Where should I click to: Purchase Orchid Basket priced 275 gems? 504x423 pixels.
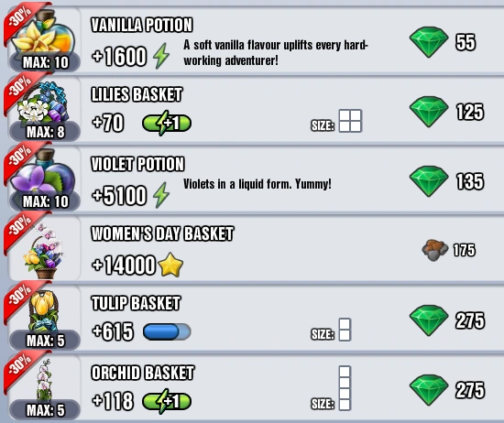[447, 390]
